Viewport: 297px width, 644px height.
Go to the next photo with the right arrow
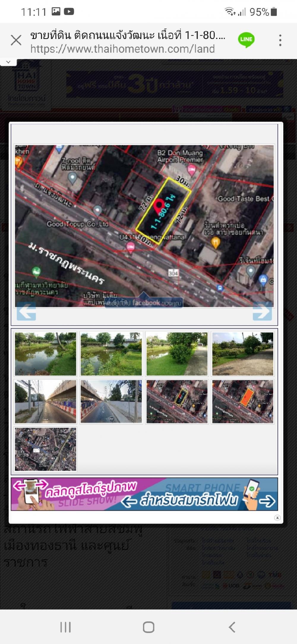tap(262, 311)
